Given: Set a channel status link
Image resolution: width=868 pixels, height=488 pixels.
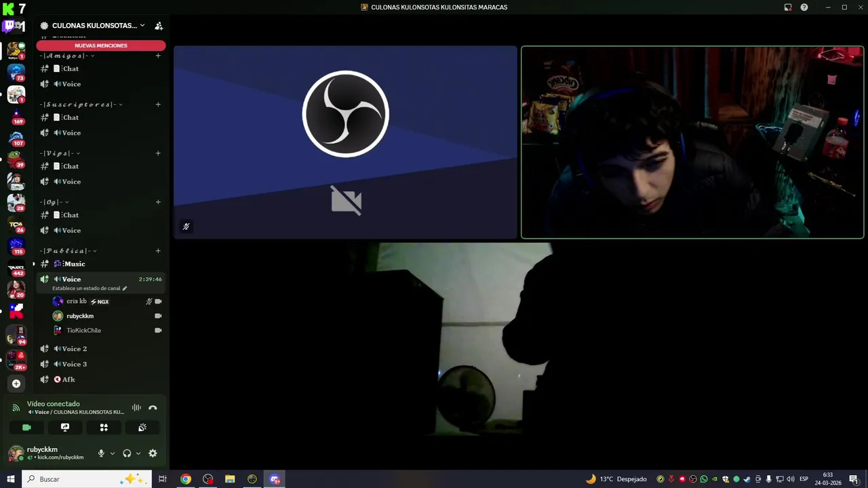Looking at the screenshot, I should pos(90,288).
